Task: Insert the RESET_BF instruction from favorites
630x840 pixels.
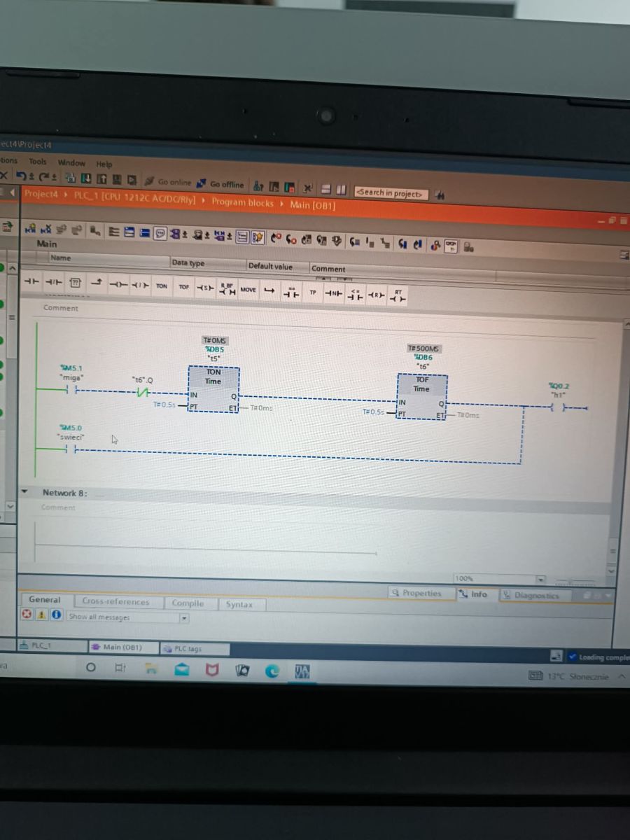Action: (227, 288)
